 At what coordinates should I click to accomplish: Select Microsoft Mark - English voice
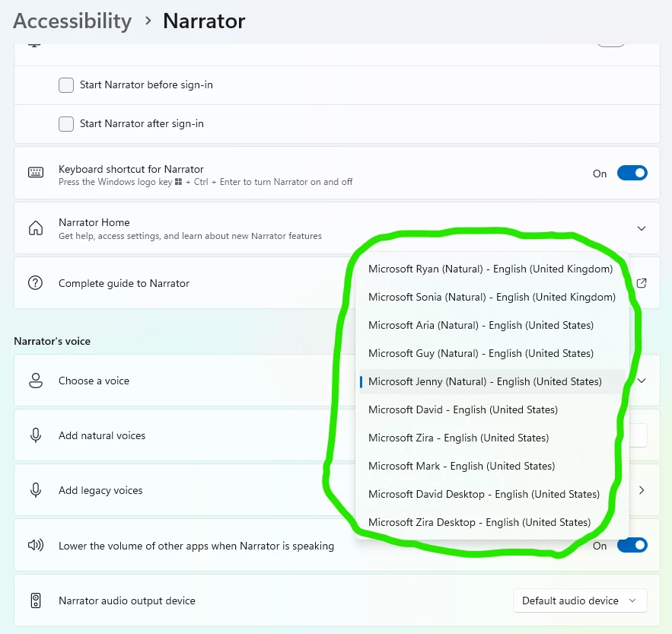[492, 466]
